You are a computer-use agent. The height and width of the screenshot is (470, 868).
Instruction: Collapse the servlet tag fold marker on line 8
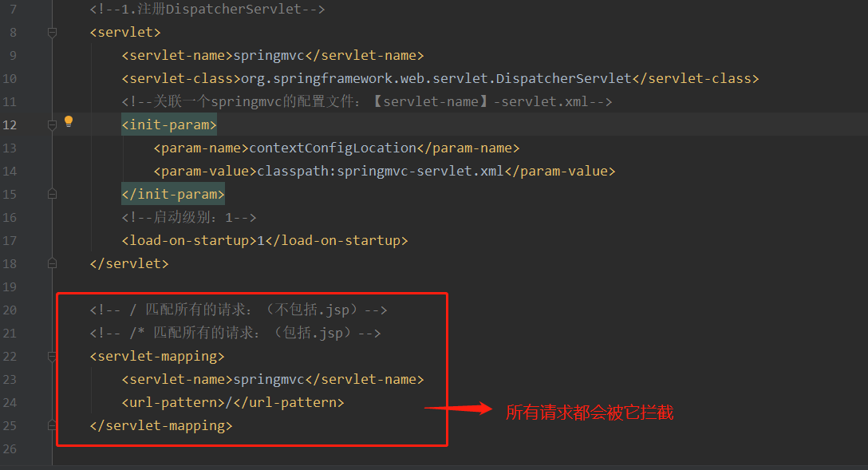[52, 33]
